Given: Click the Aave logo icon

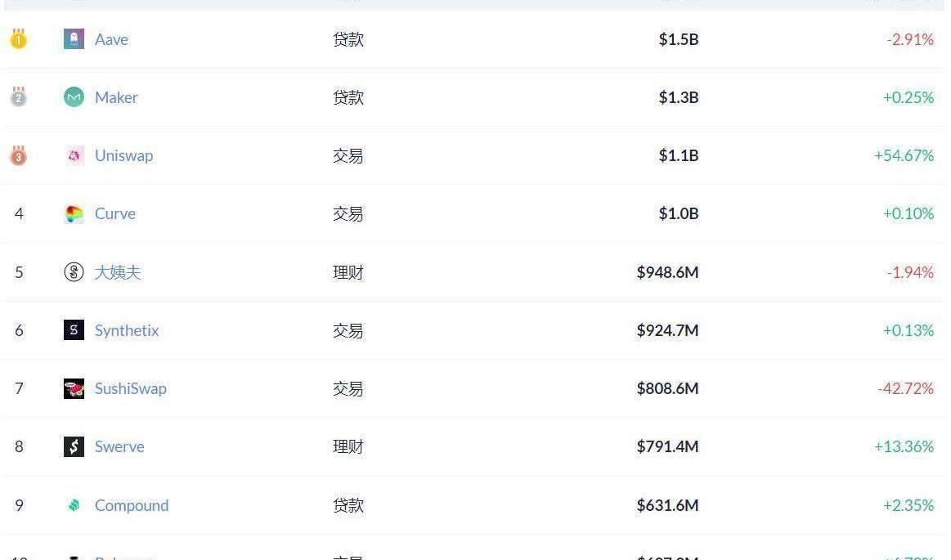Looking at the screenshot, I should [74, 39].
